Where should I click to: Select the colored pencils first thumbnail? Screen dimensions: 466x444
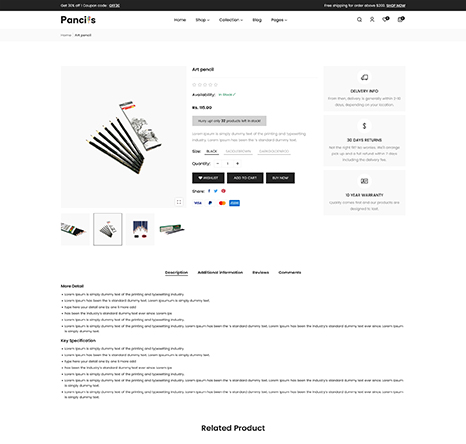coord(75,229)
